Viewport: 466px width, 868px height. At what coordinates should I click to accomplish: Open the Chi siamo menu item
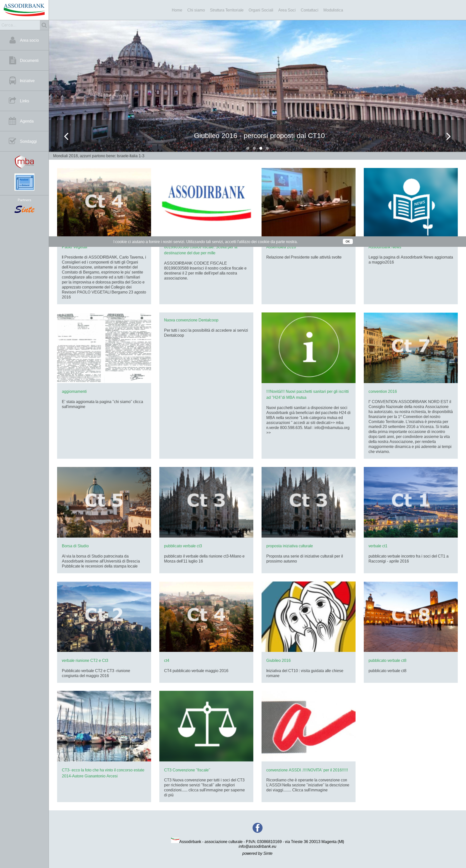(196, 10)
